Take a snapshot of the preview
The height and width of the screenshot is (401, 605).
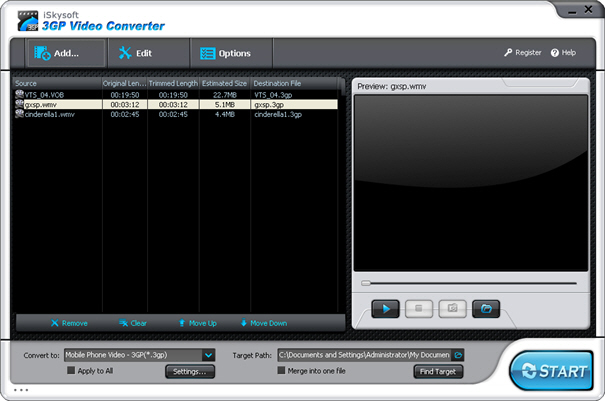452,309
